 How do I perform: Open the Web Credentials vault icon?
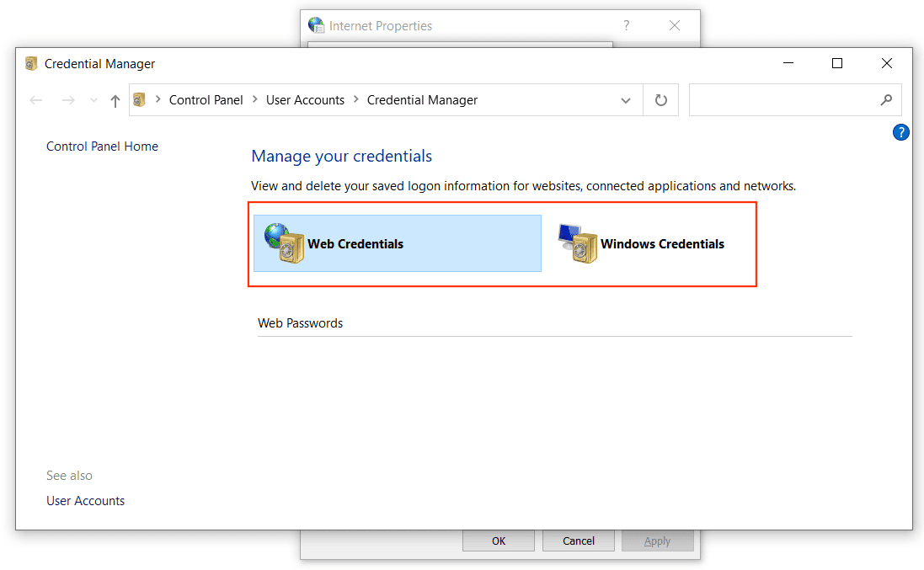click(x=284, y=243)
